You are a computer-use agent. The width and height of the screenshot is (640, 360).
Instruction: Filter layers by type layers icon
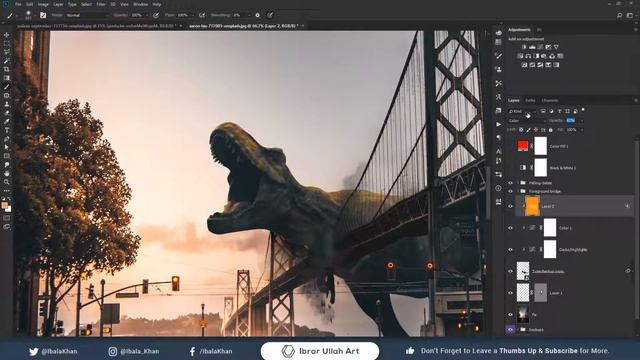(x=560, y=111)
